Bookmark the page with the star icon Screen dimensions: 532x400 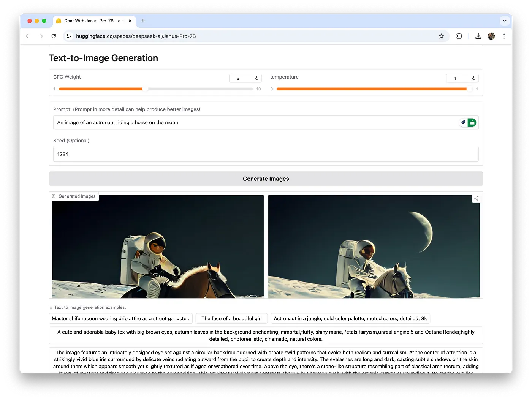[441, 36]
